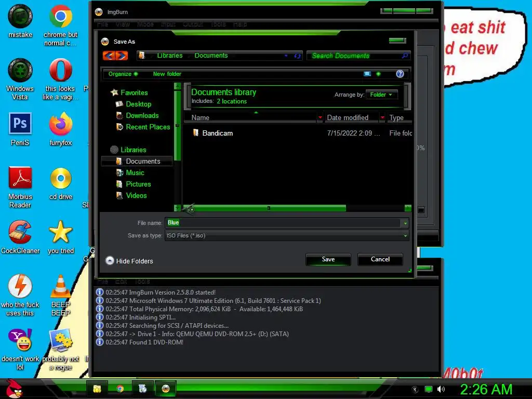Open the VLC cone BEEP BEEP icon

(60, 295)
